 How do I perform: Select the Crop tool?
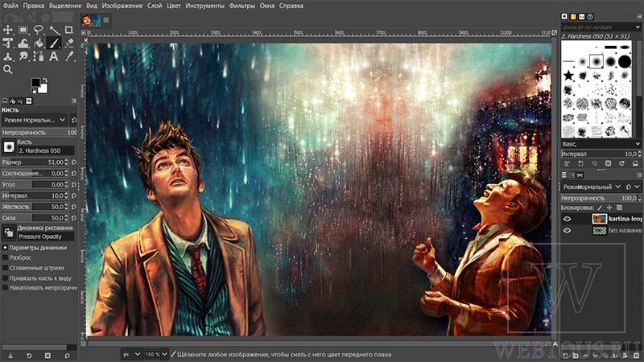(x=69, y=30)
